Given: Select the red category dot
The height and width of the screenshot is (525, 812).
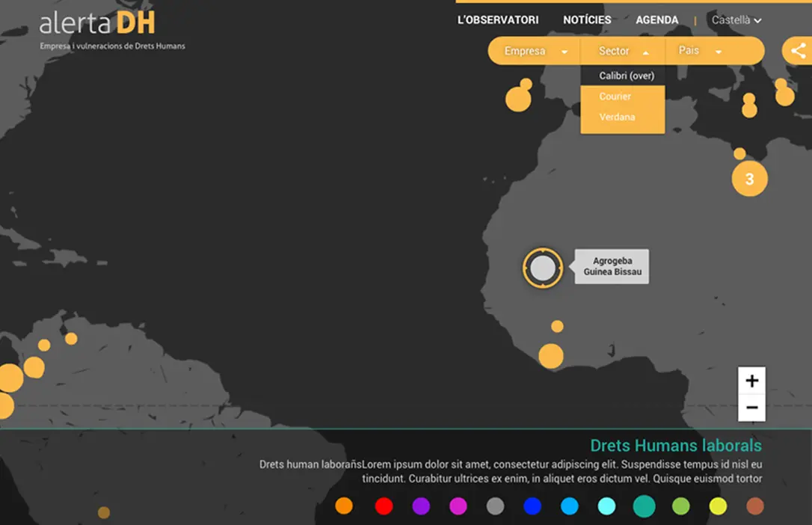Looking at the screenshot, I should click(384, 506).
